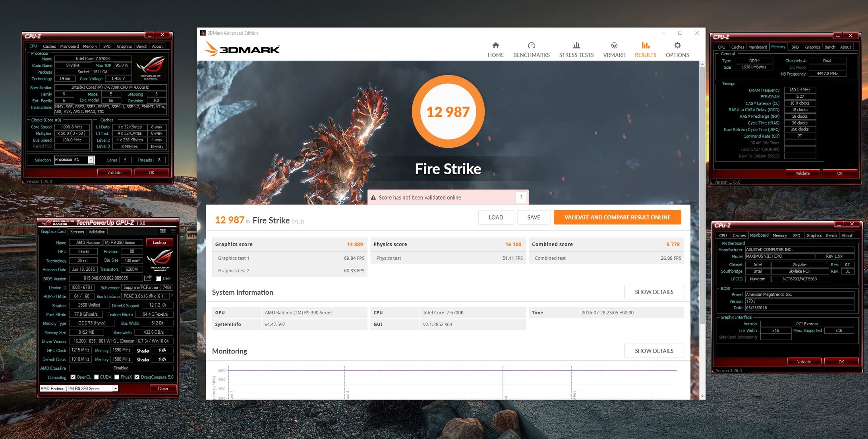
Task: Toggle the OpenCL checkbox
Action: [x=73, y=377]
